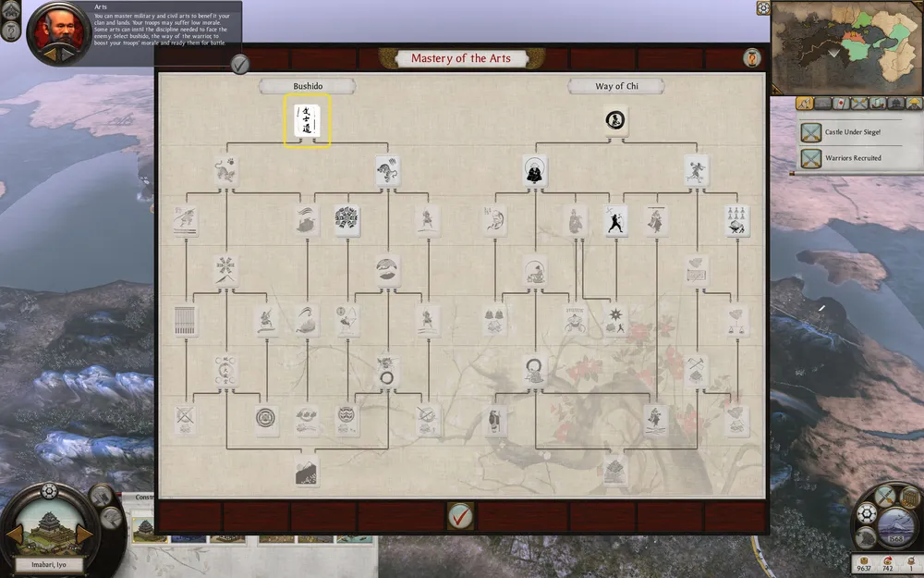Switch to the ship event tab

pos(878,104)
